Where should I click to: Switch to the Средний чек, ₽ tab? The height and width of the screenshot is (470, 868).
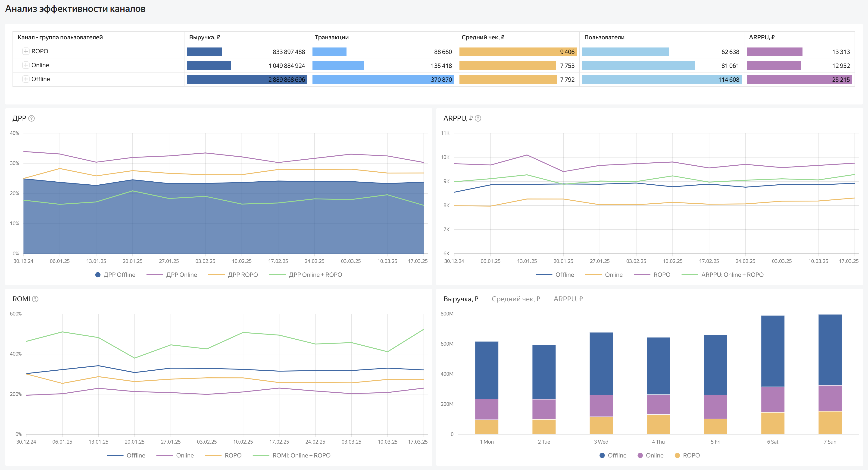516,299
